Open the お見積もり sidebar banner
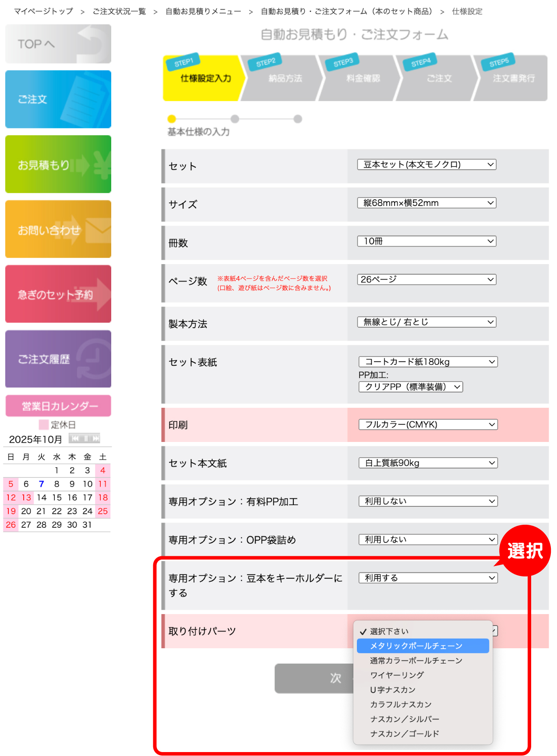Viewport: 557px width, 756px height. [x=58, y=164]
